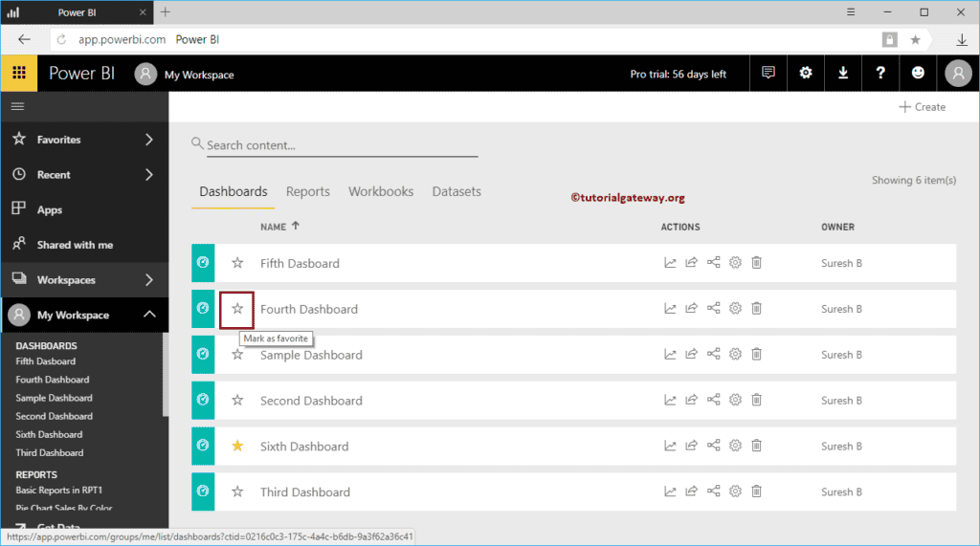The width and height of the screenshot is (980, 546).
Task: Open Sixth Dashboard in sidebar list
Action: [49, 434]
